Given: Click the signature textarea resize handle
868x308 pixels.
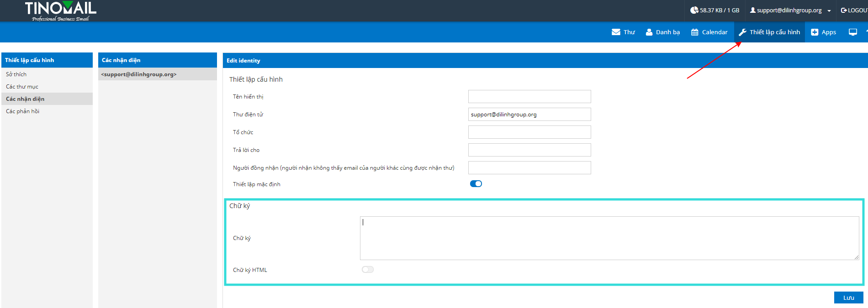Looking at the screenshot, I should (857, 257).
